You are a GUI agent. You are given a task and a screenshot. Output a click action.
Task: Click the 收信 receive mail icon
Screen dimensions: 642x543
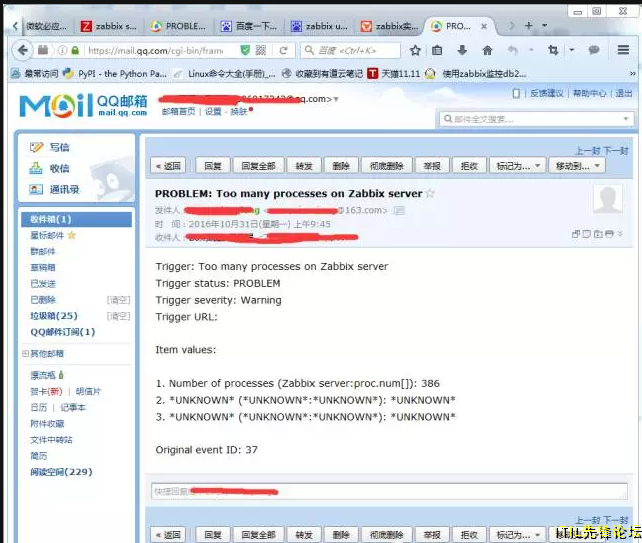36,168
